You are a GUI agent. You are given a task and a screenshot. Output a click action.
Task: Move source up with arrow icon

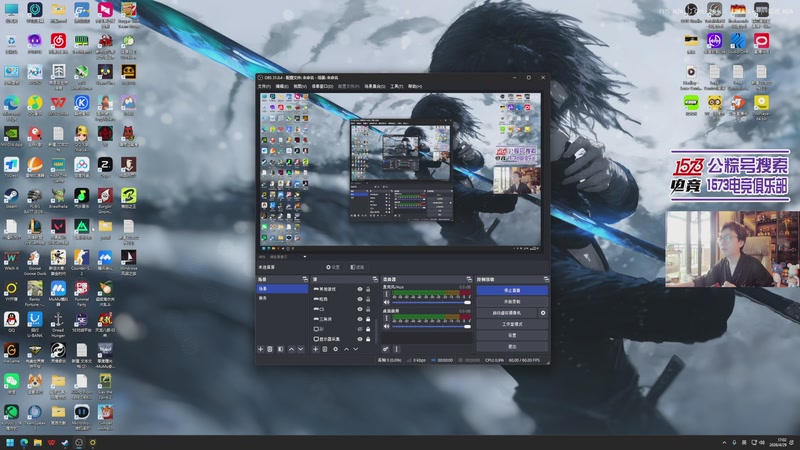click(x=346, y=349)
